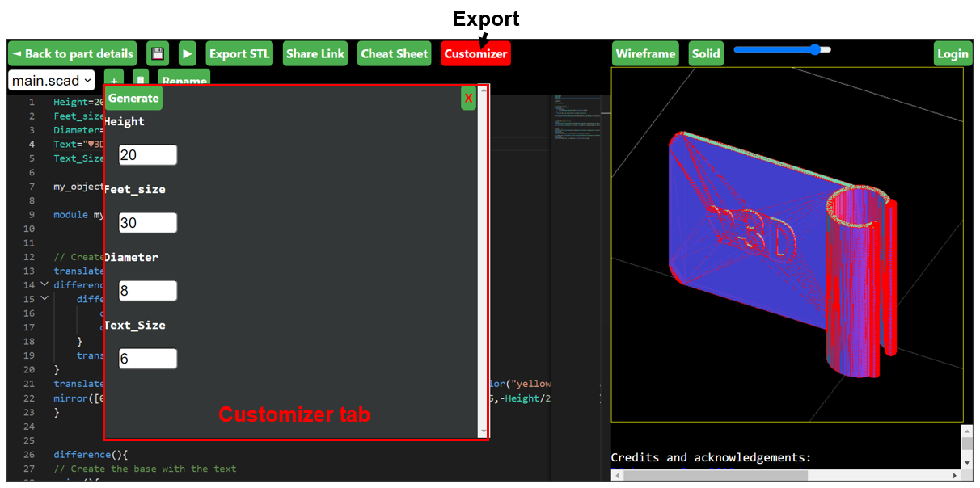Screen dimensions: 980x488
Task: Add a new file with the plus icon
Action: click(114, 80)
